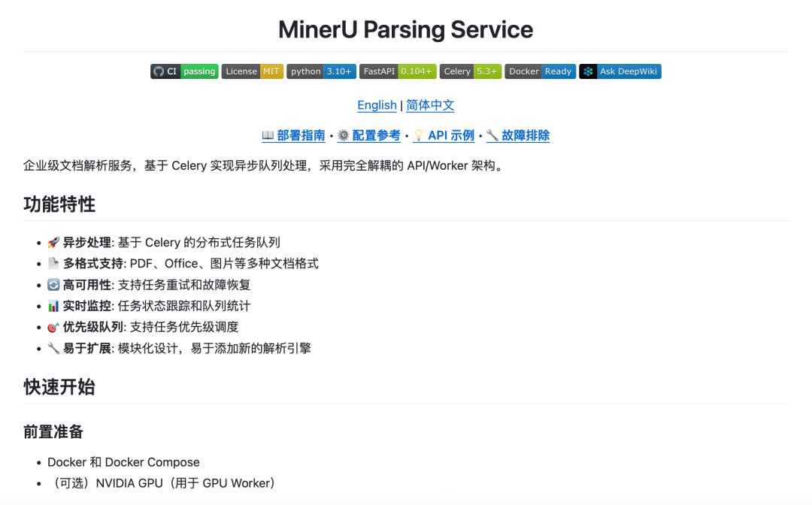Click the Celery 5.3+ badge

tap(470, 71)
